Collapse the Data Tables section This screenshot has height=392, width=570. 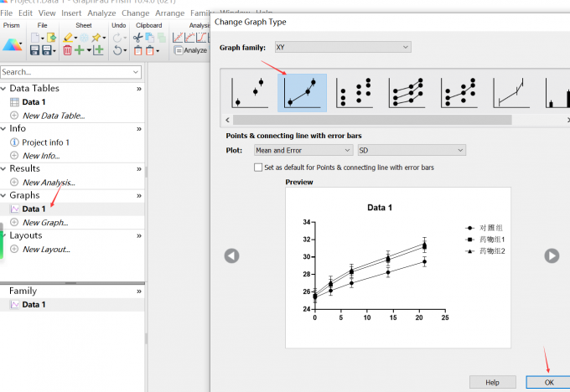tap(3, 88)
